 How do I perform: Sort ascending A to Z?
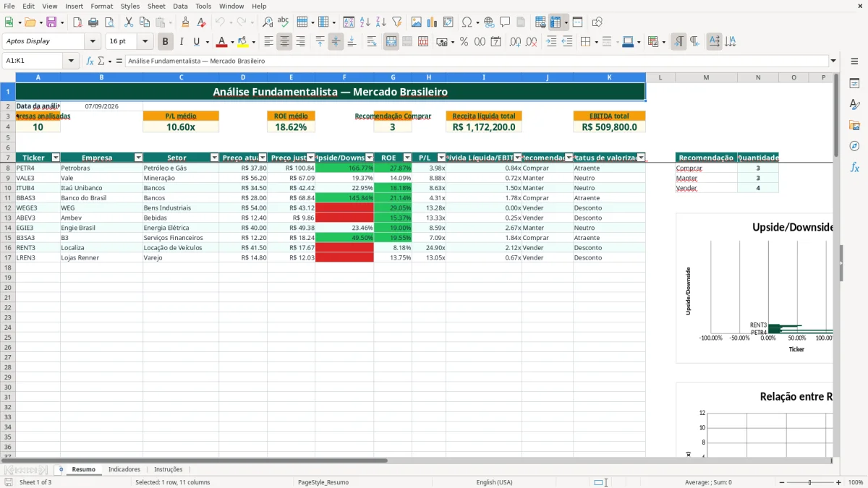pos(365,22)
